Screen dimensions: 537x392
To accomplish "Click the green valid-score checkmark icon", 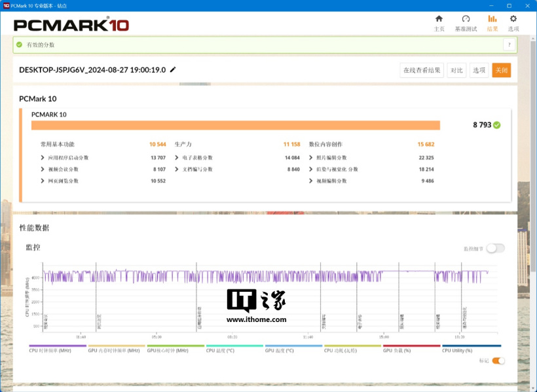I will 20,45.
